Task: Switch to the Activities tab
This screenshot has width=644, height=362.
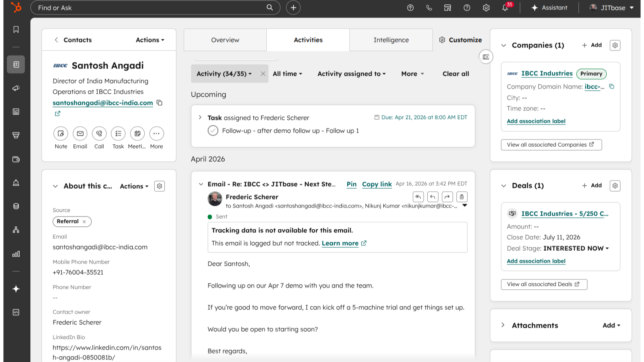Action: (308, 40)
